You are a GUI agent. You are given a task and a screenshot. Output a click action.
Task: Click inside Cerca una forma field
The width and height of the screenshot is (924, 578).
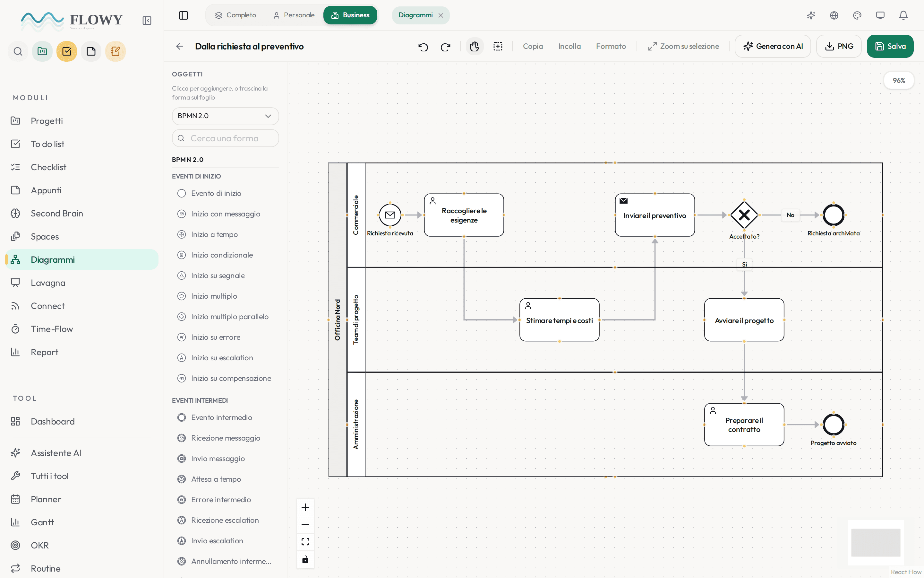pos(225,138)
